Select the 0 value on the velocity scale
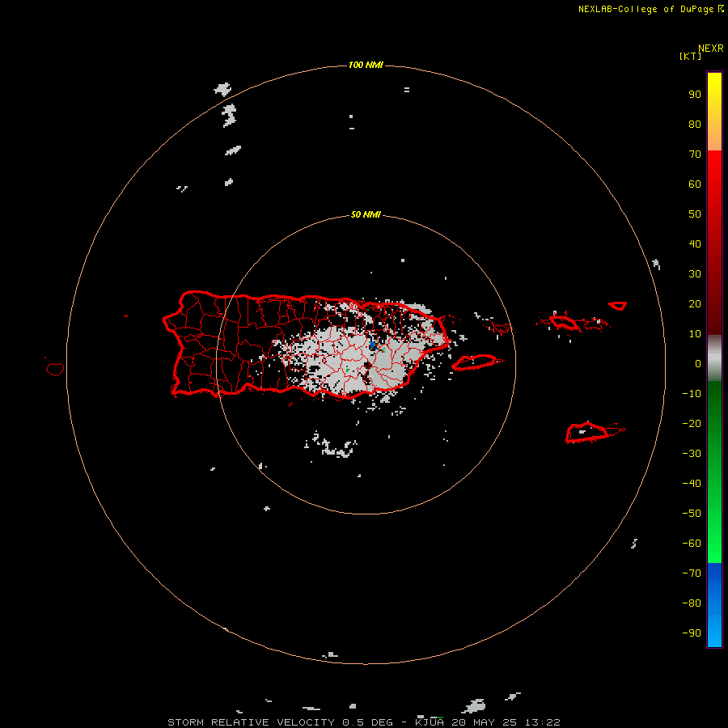Screen dimensions: 728x728 [x=698, y=363]
